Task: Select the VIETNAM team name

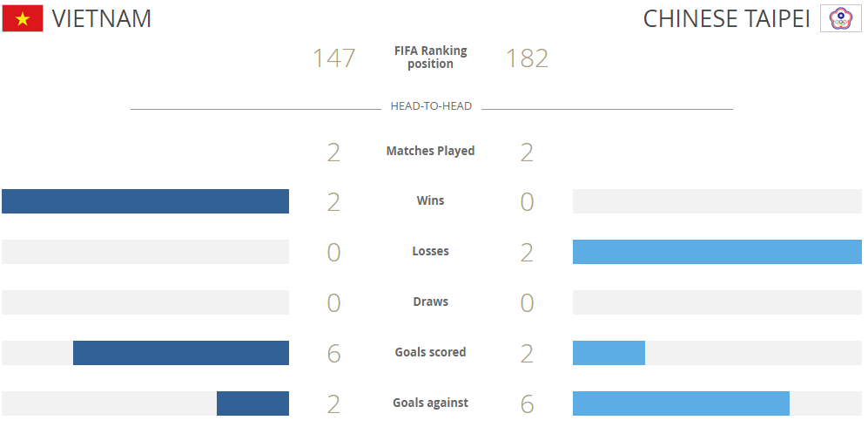Action: (x=102, y=18)
